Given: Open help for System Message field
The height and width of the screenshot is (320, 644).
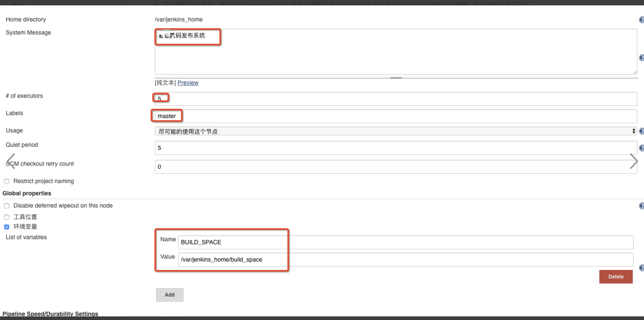Looking at the screenshot, I should 641,58.
